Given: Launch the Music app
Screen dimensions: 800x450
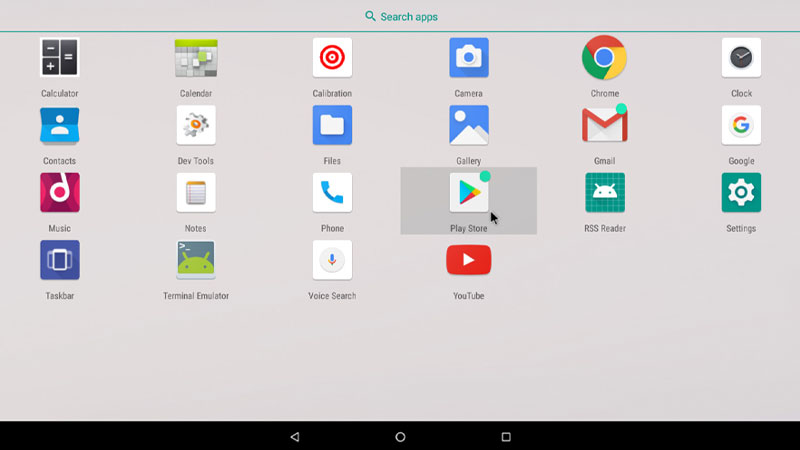Looking at the screenshot, I should point(60,192).
